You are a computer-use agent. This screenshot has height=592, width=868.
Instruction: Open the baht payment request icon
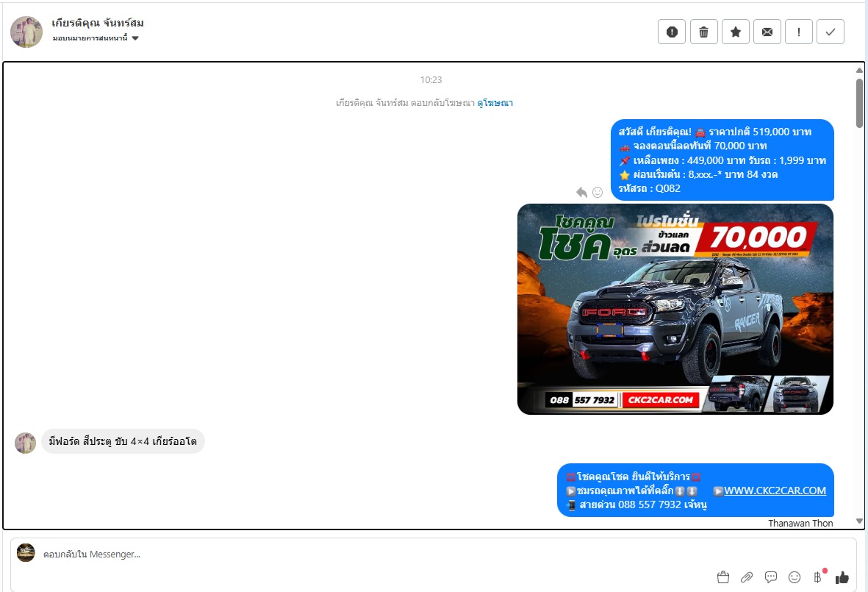click(x=818, y=577)
